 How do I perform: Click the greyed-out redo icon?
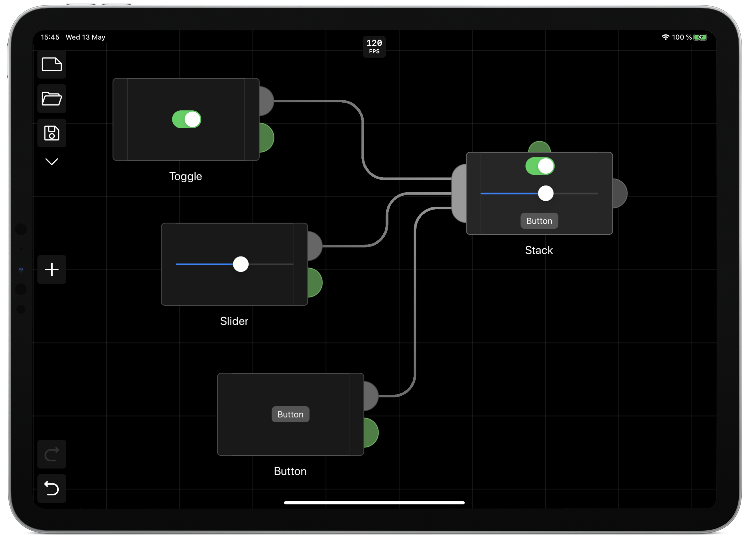[x=52, y=454]
